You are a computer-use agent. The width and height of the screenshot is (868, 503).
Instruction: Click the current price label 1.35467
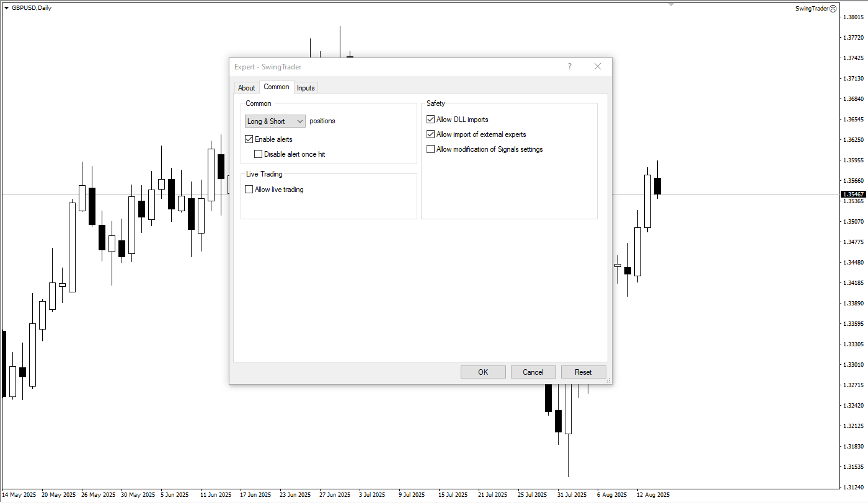(x=854, y=195)
